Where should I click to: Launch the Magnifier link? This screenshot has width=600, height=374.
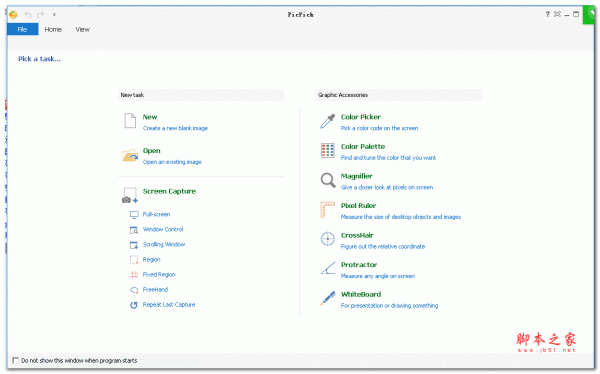357,176
